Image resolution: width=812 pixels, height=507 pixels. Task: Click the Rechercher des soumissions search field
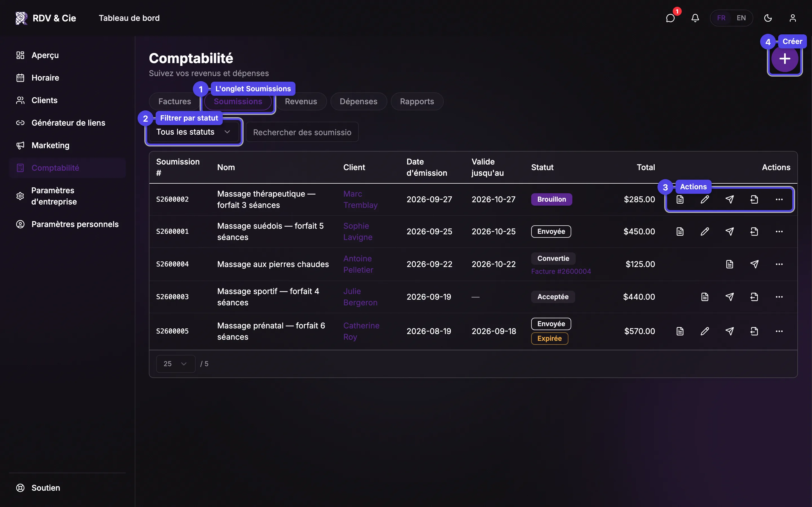click(x=302, y=132)
